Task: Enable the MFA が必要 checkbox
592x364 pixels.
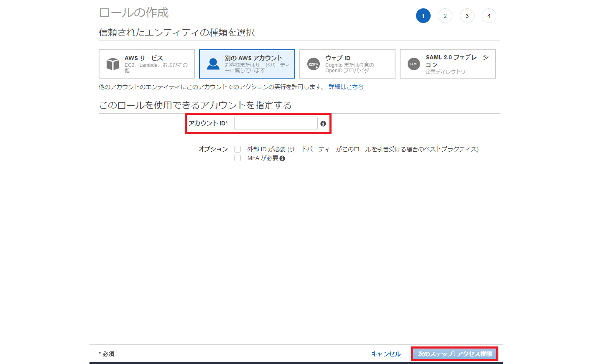Action: [237, 158]
